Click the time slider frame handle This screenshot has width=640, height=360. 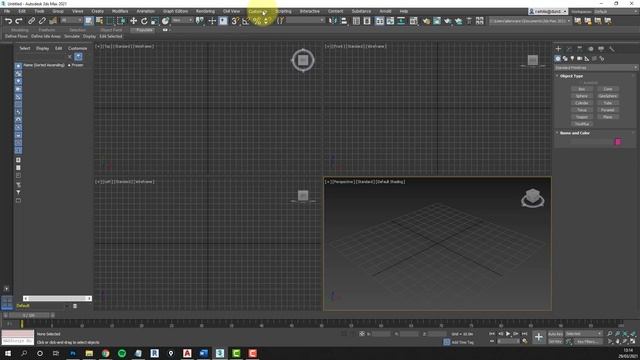[x=28, y=316]
